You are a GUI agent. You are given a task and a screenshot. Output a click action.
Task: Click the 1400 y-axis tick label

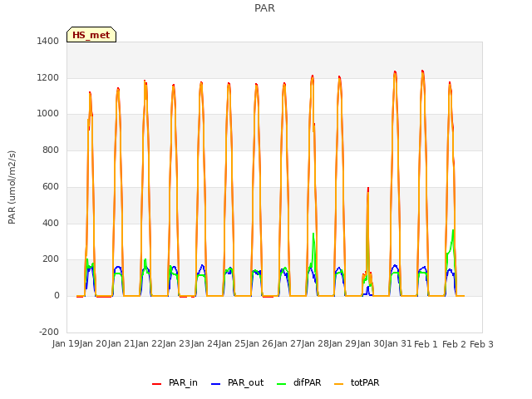point(48,41)
